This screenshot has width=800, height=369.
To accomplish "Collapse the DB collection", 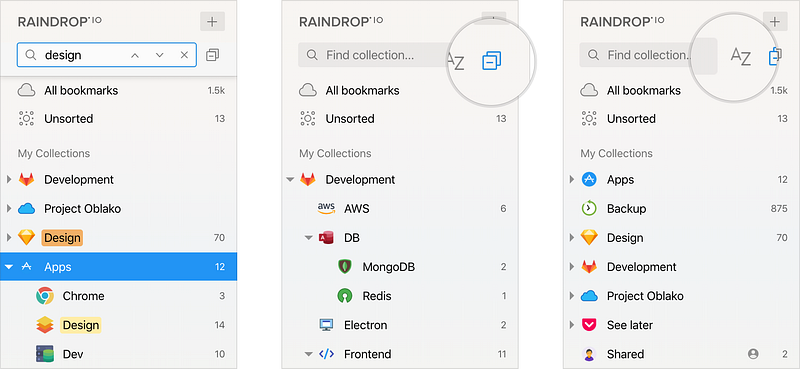I will coord(308,238).
